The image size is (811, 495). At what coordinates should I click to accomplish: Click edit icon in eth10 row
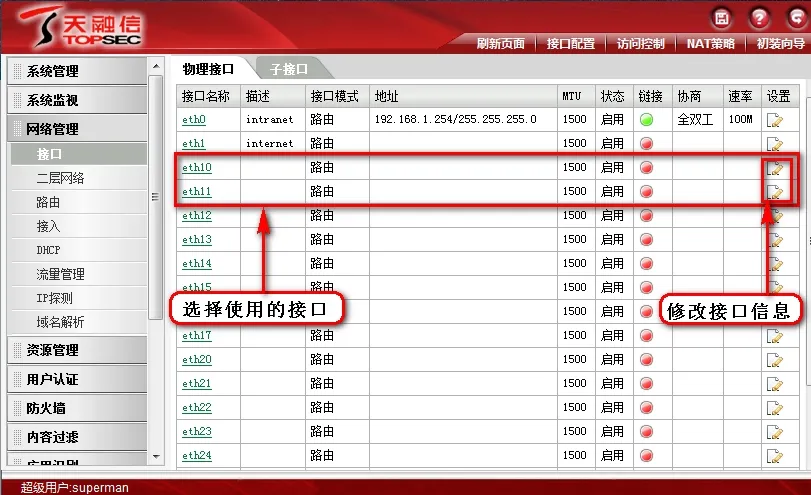click(774, 168)
